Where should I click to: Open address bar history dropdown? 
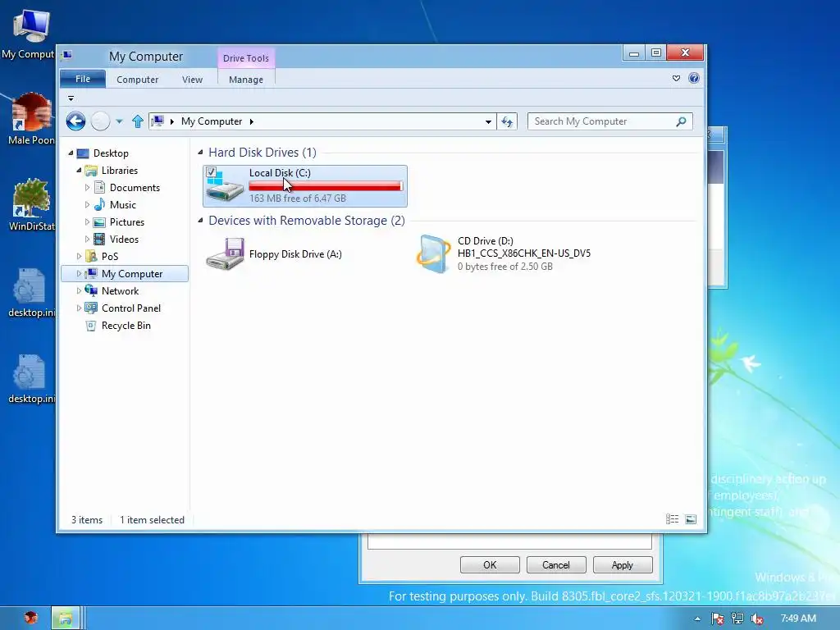tap(488, 121)
